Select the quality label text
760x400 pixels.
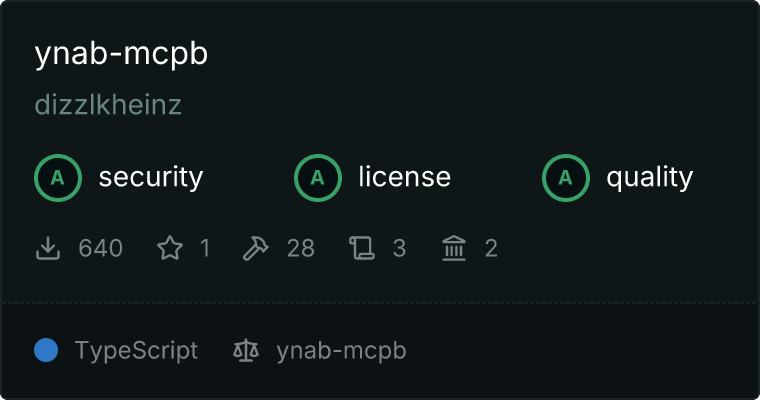coord(649,177)
